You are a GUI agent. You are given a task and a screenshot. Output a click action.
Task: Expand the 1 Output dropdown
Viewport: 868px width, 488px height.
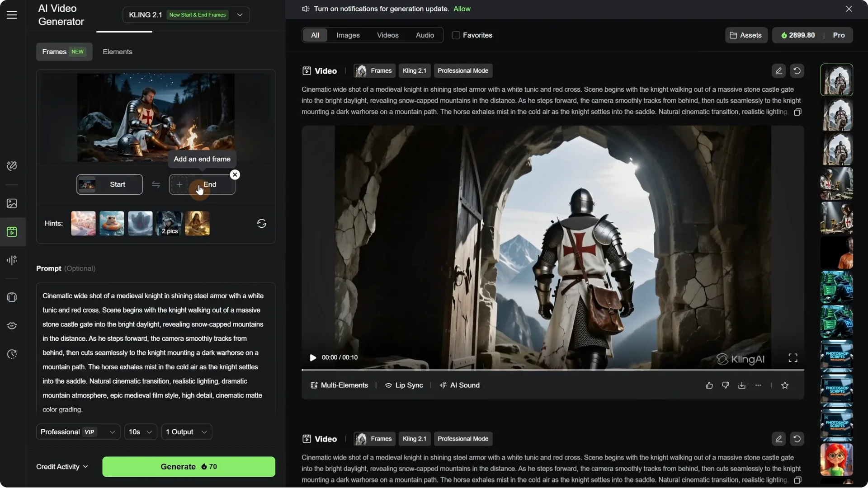click(186, 432)
